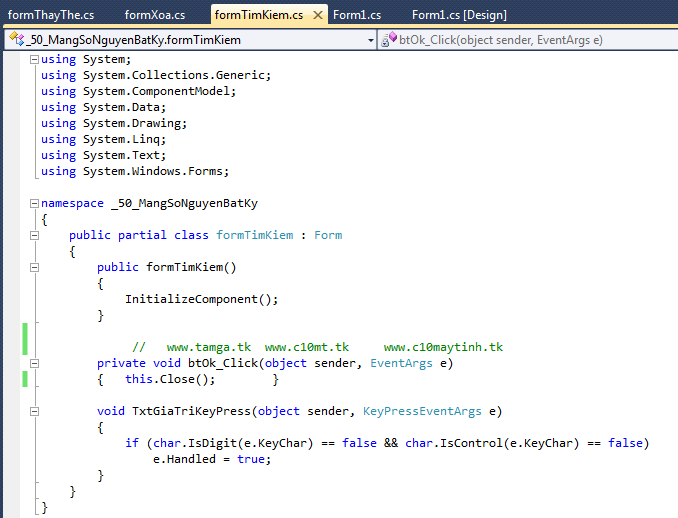Viewport: 678px width, 518px height.
Task: Click the class icon in type dropdown
Action: click(16, 39)
